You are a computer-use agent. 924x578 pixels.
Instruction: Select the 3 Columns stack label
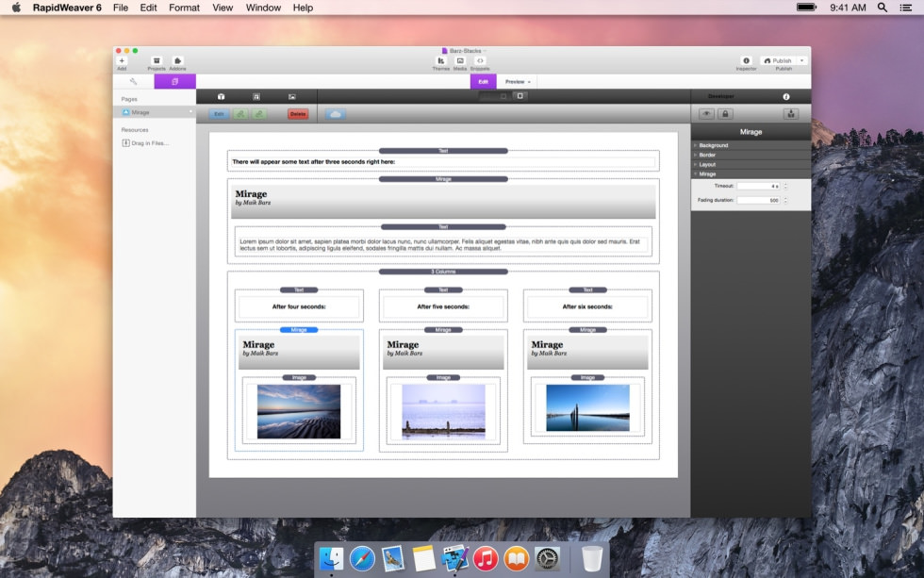443,272
